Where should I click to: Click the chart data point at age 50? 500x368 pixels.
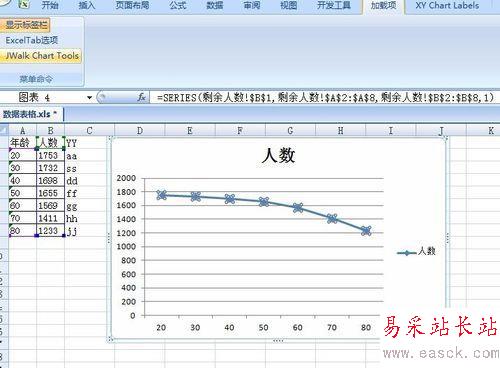(x=264, y=202)
